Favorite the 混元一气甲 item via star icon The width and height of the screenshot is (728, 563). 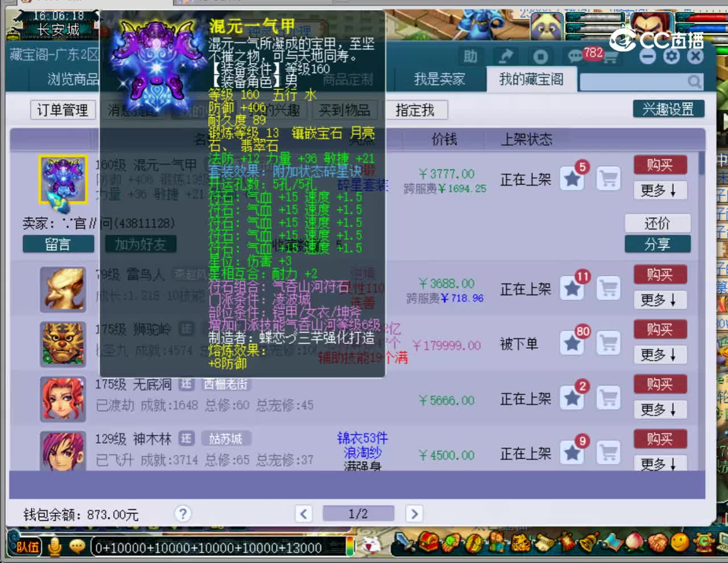point(572,180)
